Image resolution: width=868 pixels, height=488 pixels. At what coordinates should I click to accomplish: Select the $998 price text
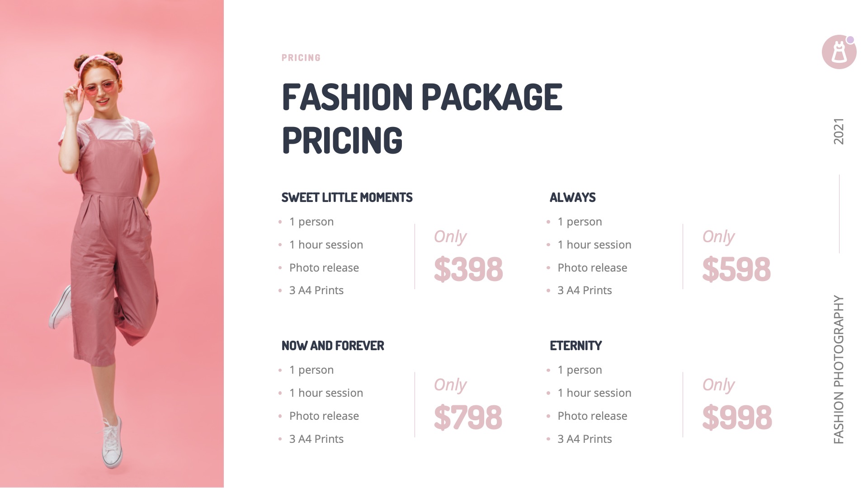tap(736, 418)
